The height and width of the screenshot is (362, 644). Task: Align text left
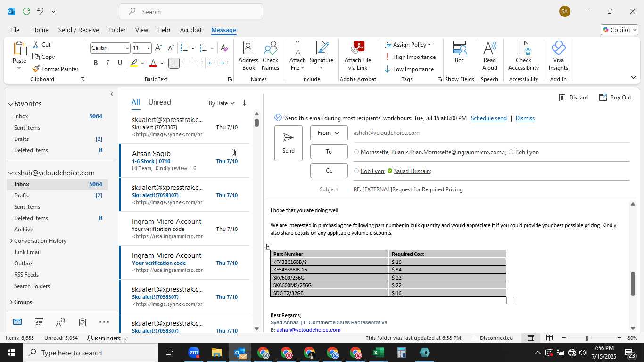coord(174,63)
